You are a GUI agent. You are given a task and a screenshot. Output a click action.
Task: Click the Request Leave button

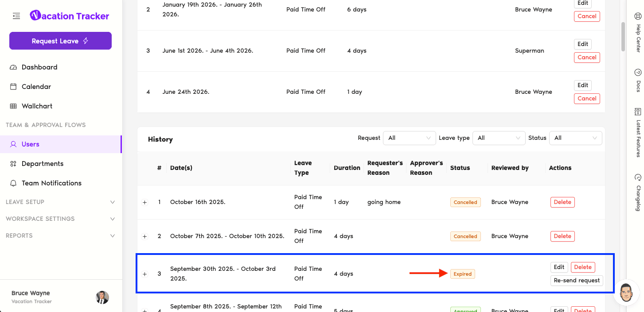point(60,41)
